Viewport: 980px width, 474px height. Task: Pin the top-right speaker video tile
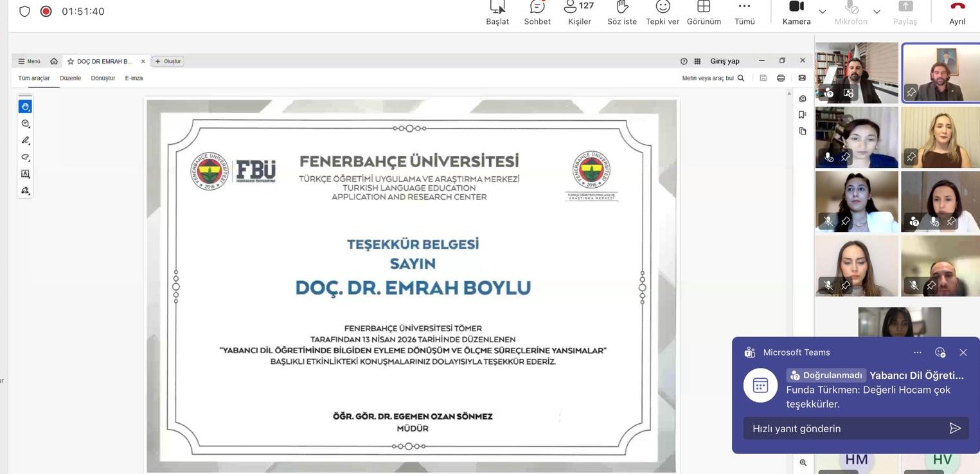[x=911, y=93]
